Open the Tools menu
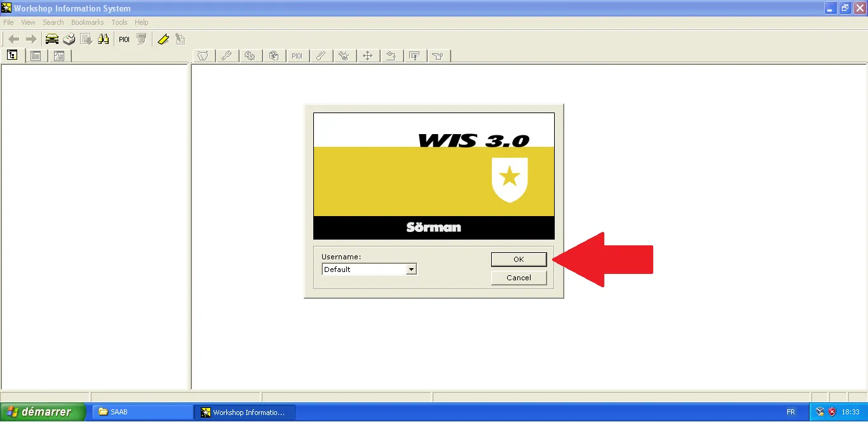The image size is (868, 422). [x=119, y=22]
